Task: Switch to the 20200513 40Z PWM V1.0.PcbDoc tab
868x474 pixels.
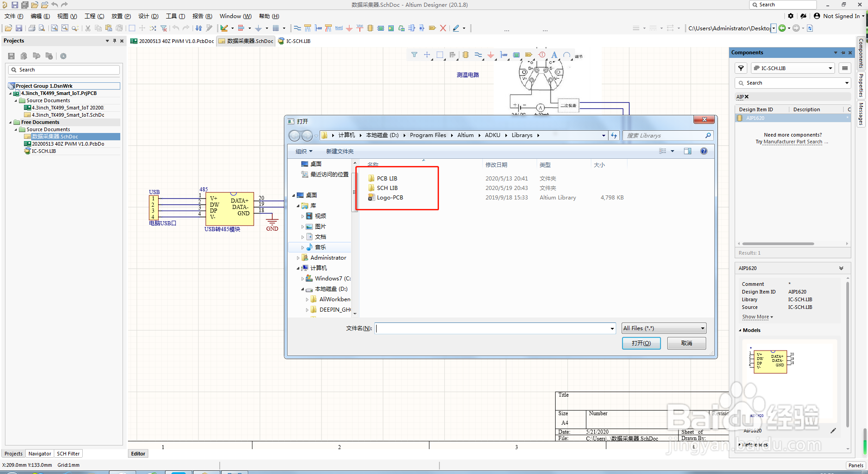Action: tap(172, 41)
